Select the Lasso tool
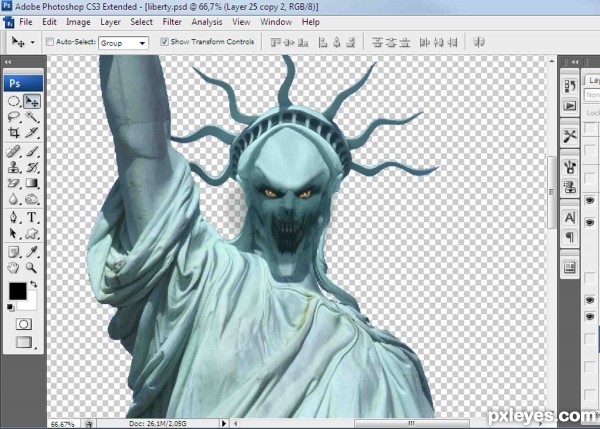Screen dimensions: 600x429 (x=14, y=117)
